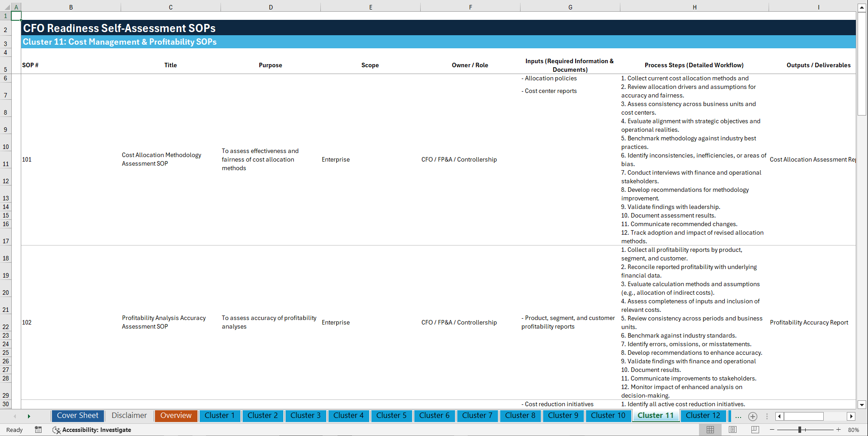The image size is (868, 436).
Task: Switch to the Cluster 5 sheet tab
Action: [x=391, y=416]
